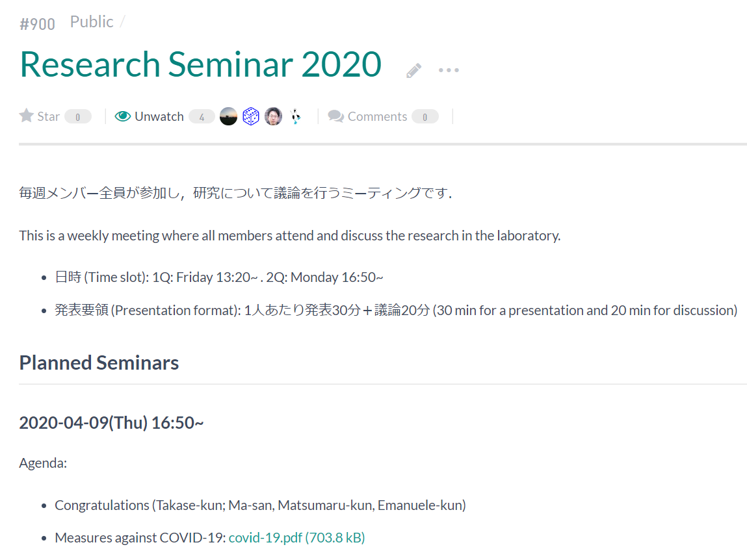Click the Star text label
The height and width of the screenshot is (560, 747).
[49, 117]
